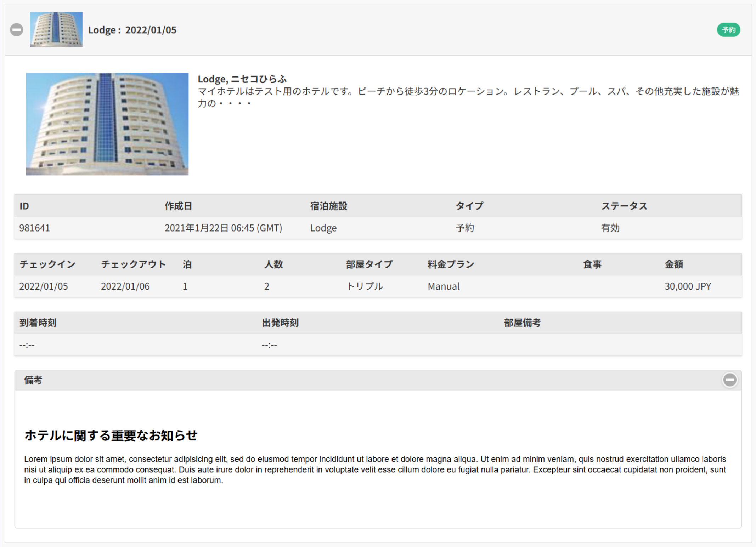This screenshot has width=756, height=547.
Task: Select the booking ID 981641
Action: tap(35, 228)
